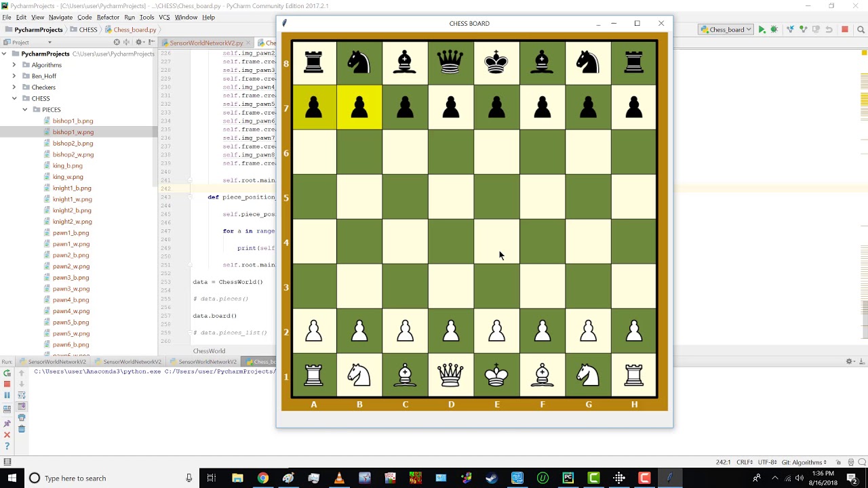Viewport: 868px width, 488px height.
Task: Click the highlighted yellow B7 square with black pawn
Action: point(359,107)
